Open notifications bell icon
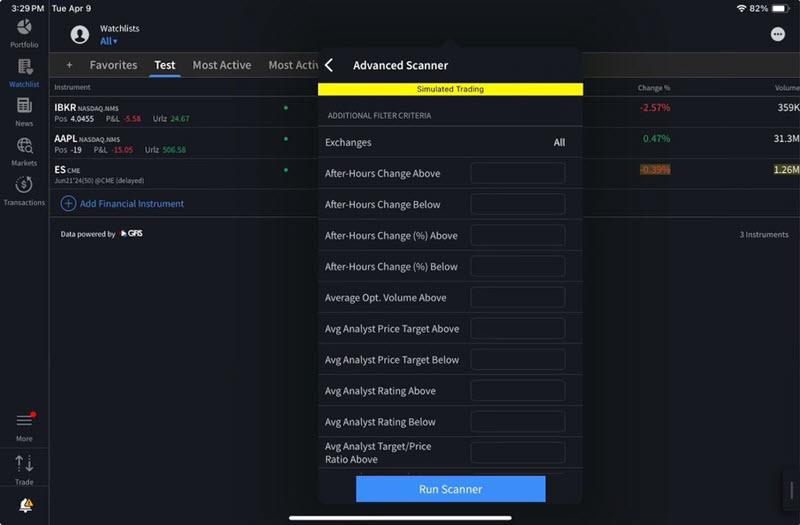This screenshot has height=525, width=800. [25, 505]
